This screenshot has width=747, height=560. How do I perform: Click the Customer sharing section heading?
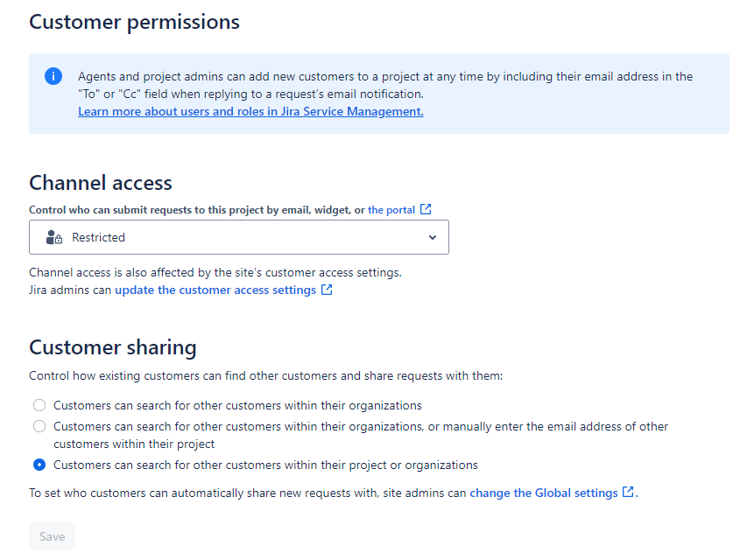point(112,347)
